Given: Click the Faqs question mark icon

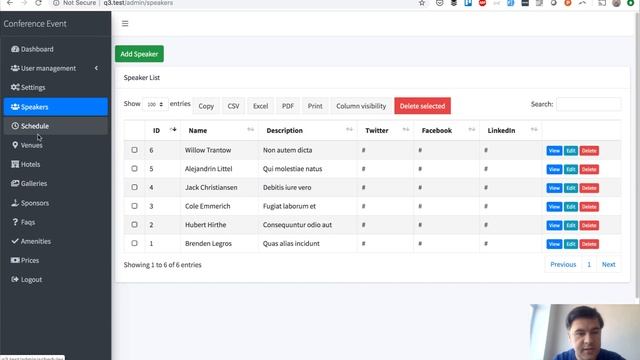Looking at the screenshot, I should [x=15, y=222].
